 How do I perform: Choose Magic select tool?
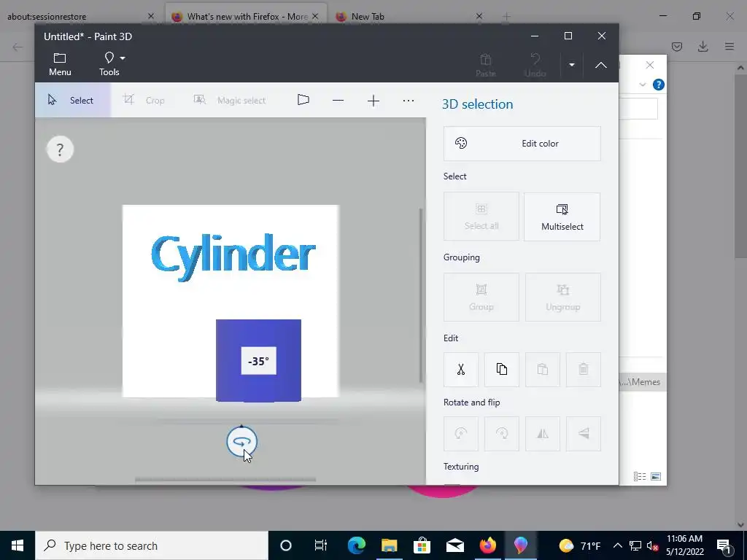coord(230,100)
